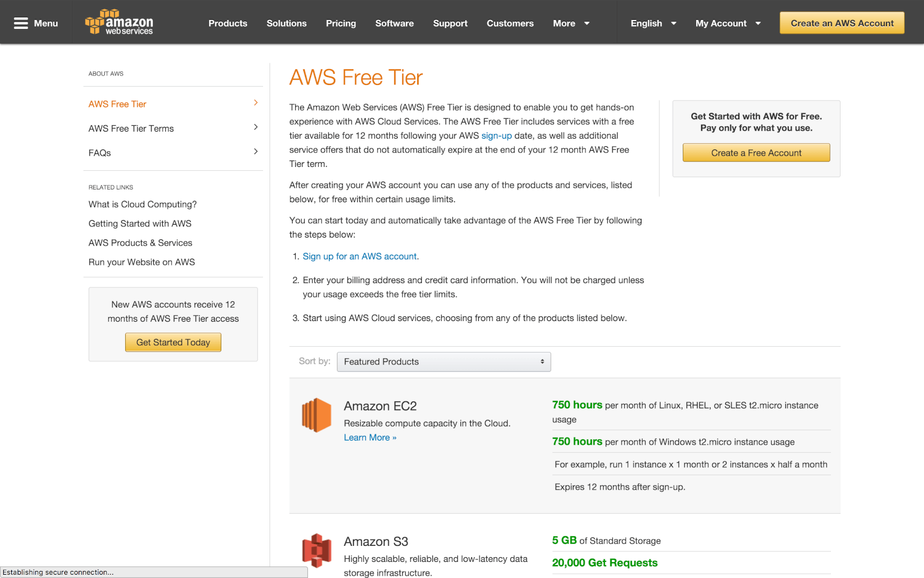Screen dimensions: 924x578
Task: Click the 5 GB of Standard Storage text
Action: pos(606,541)
